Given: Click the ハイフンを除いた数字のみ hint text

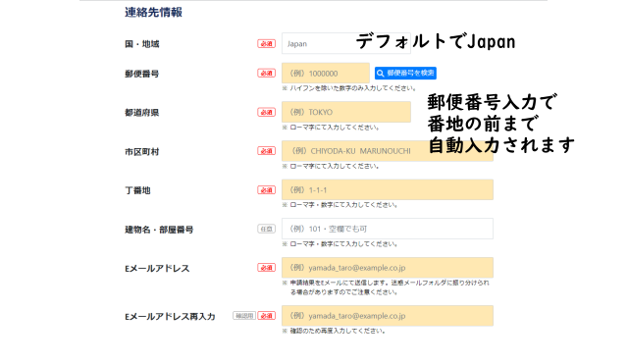Looking at the screenshot, I should pyautogui.click(x=349, y=88).
